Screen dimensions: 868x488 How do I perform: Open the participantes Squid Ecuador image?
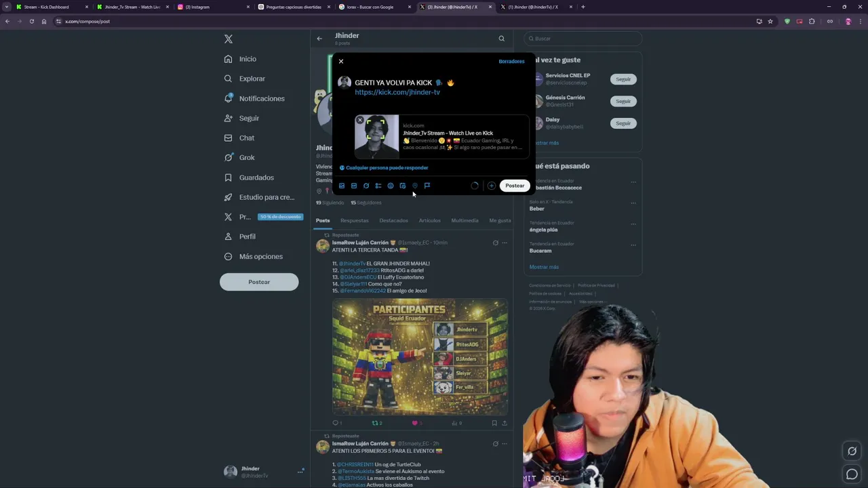click(x=420, y=357)
